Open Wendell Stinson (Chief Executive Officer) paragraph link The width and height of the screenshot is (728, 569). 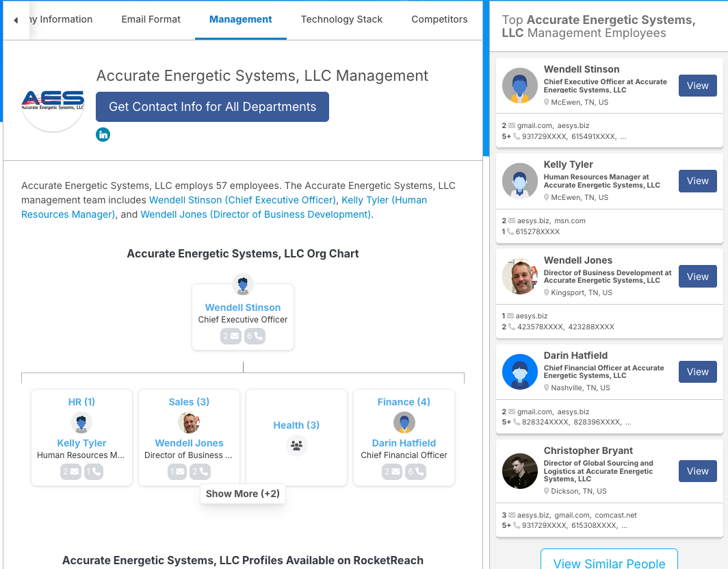[242, 200]
